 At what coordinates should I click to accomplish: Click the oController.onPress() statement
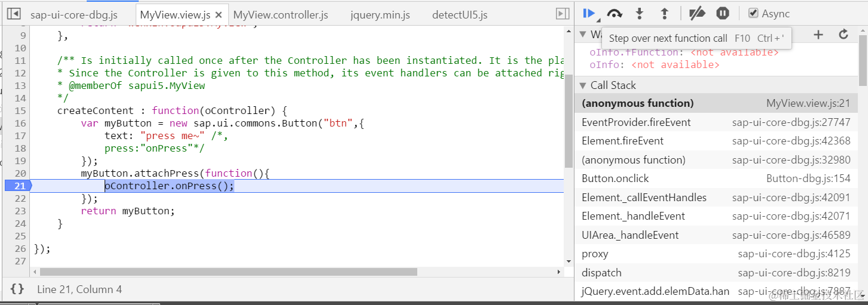coord(169,186)
